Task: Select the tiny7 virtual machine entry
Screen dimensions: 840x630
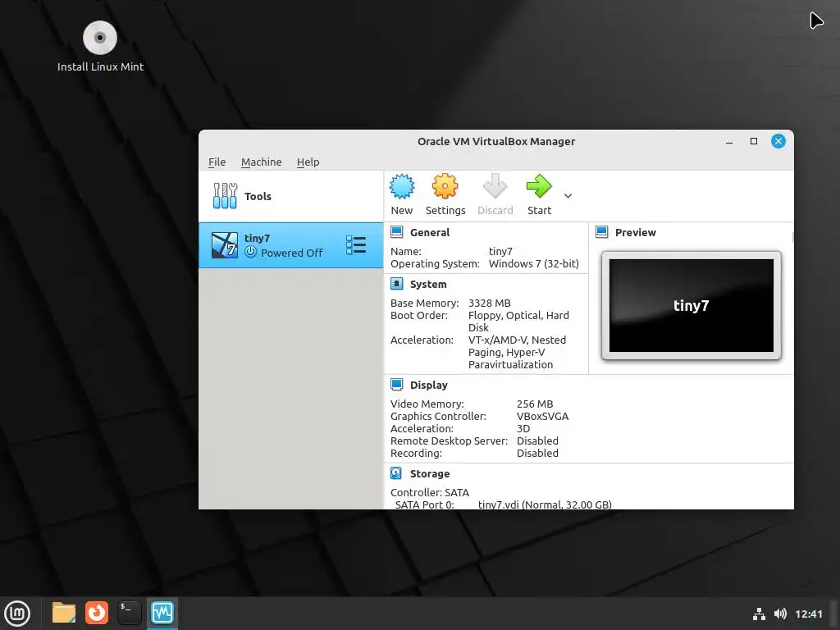Action: 291,245
